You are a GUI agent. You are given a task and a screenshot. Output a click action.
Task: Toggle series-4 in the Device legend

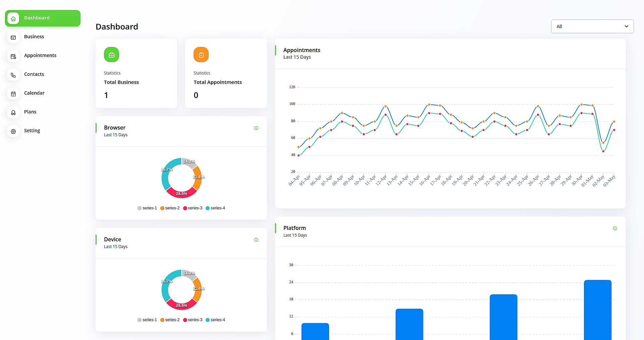coord(215,320)
